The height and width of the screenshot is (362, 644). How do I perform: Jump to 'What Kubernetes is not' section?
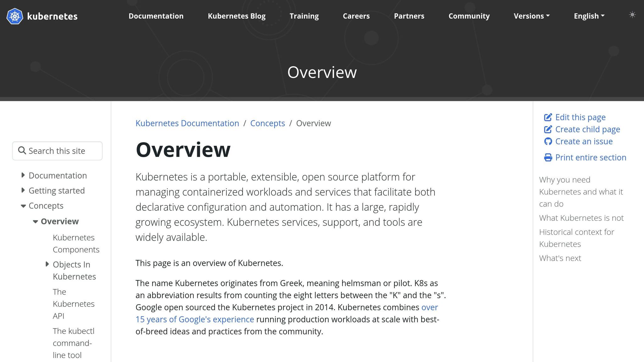tap(581, 218)
